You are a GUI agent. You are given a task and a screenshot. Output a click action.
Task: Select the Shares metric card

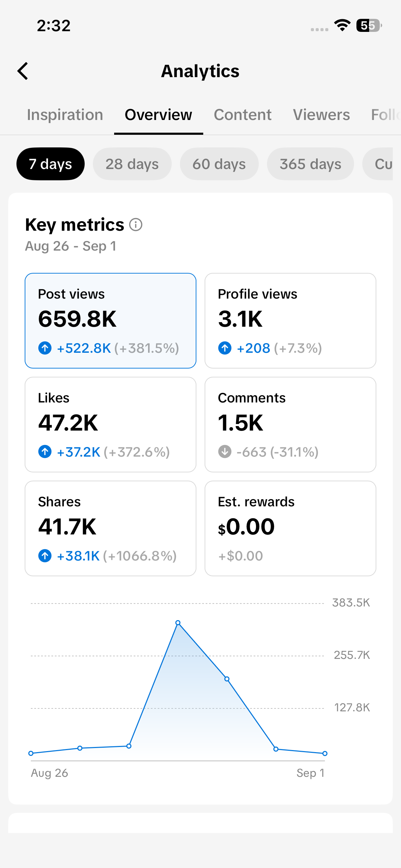110,528
